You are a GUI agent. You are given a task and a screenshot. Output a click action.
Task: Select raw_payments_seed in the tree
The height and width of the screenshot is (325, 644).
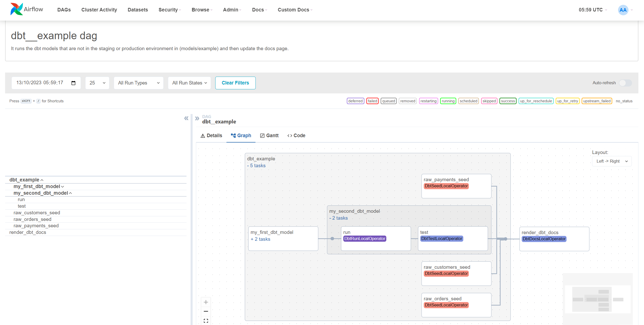click(96, 226)
